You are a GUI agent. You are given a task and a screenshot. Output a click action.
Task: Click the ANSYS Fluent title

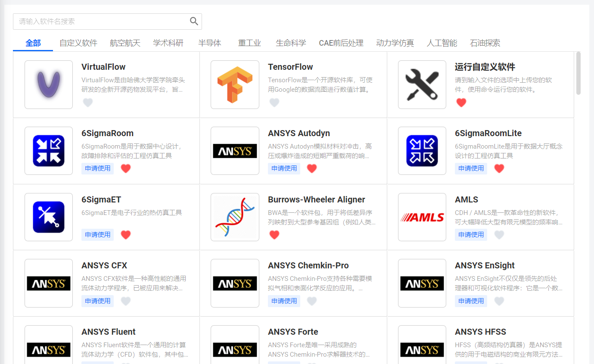[x=109, y=332]
